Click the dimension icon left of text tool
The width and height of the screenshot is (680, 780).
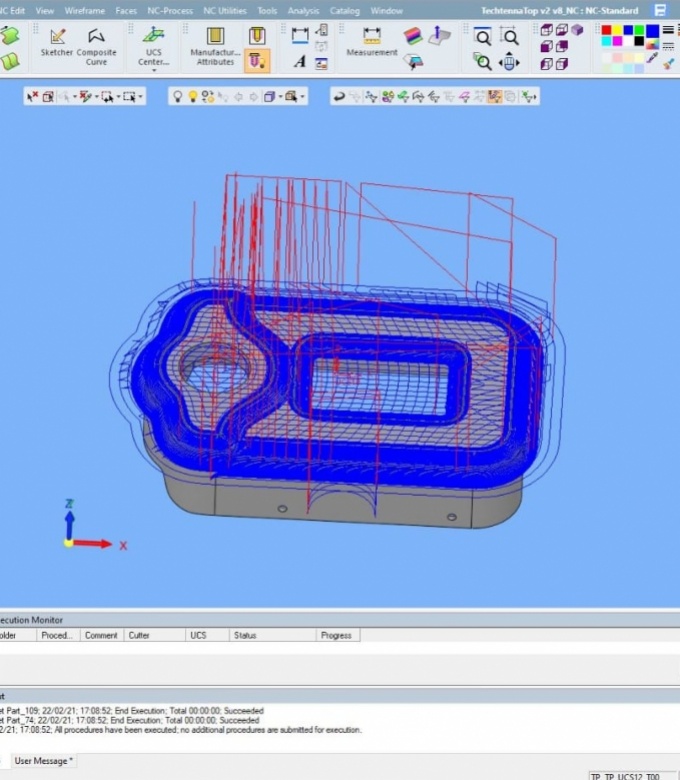pyautogui.click(x=299, y=35)
